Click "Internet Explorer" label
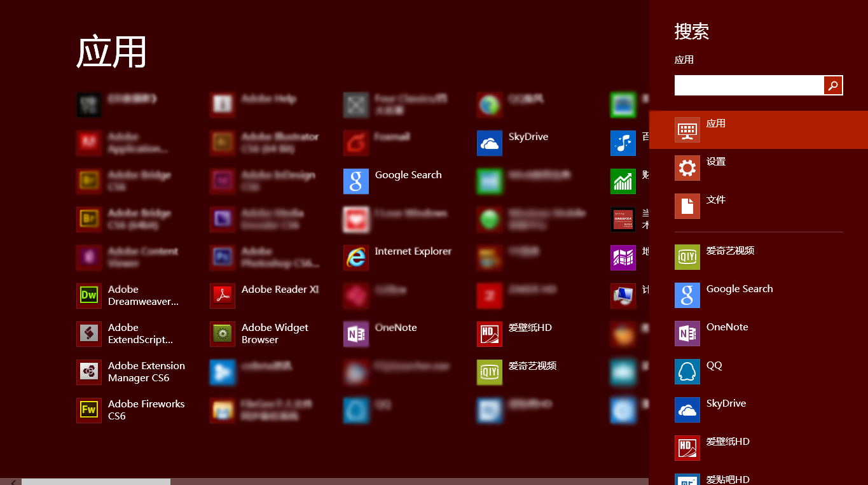This screenshot has height=485, width=868. 413,251
